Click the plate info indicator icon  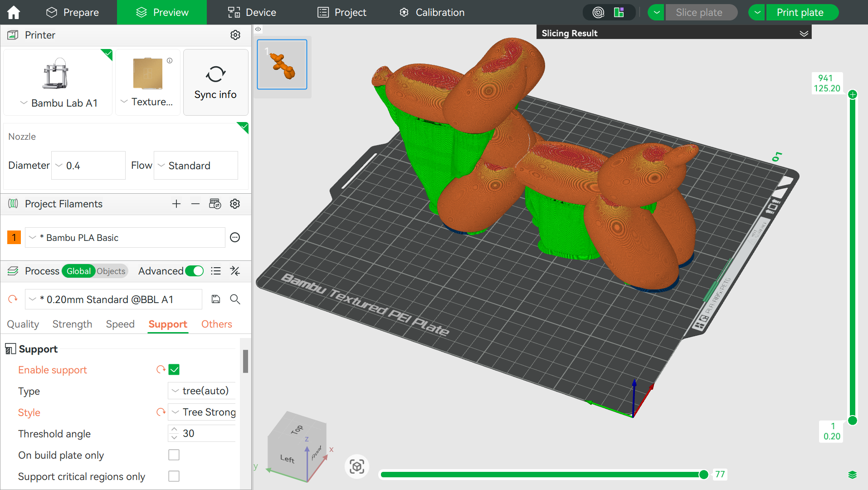click(x=170, y=60)
